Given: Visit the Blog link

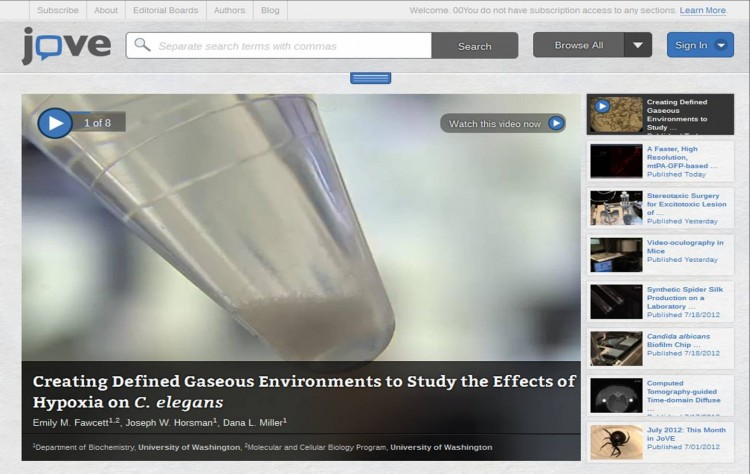Looking at the screenshot, I should pyautogui.click(x=270, y=10).
